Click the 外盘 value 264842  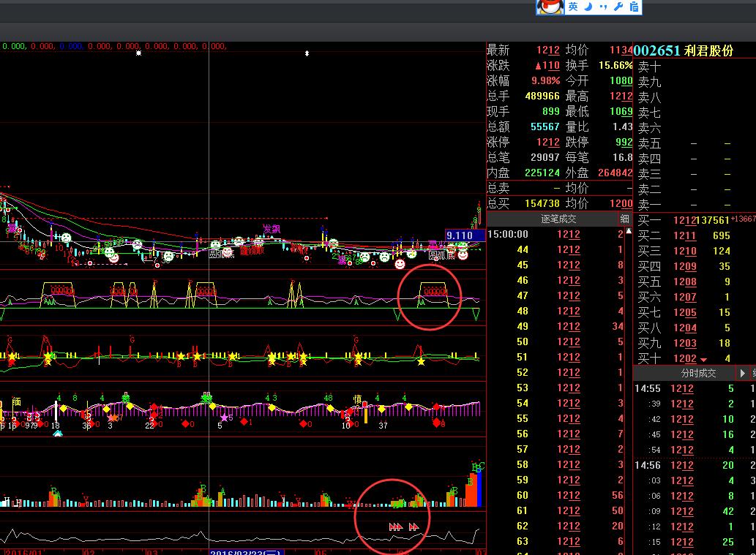click(615, 173)
